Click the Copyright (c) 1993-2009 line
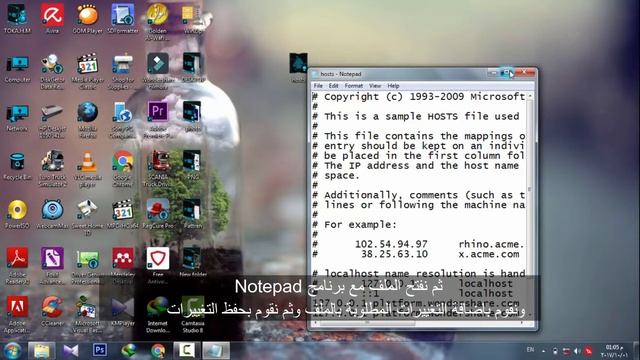Screen dimensions: 640x360 pos(419,97)
